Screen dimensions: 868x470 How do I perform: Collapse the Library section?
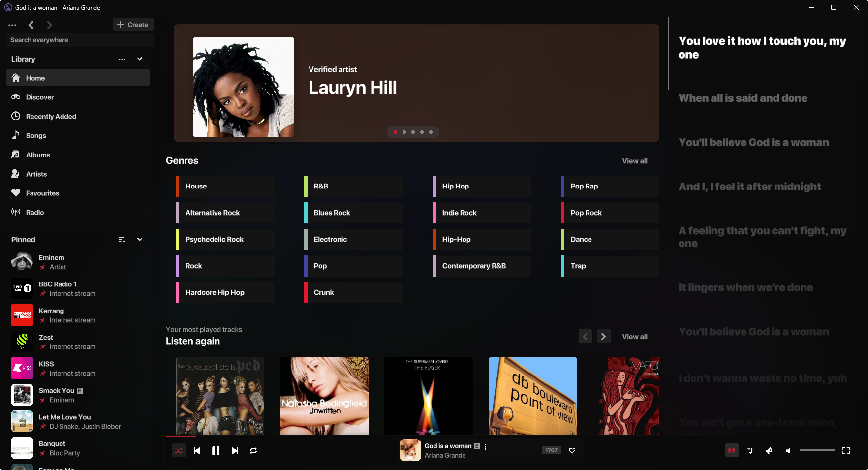[x=140, y=59]
